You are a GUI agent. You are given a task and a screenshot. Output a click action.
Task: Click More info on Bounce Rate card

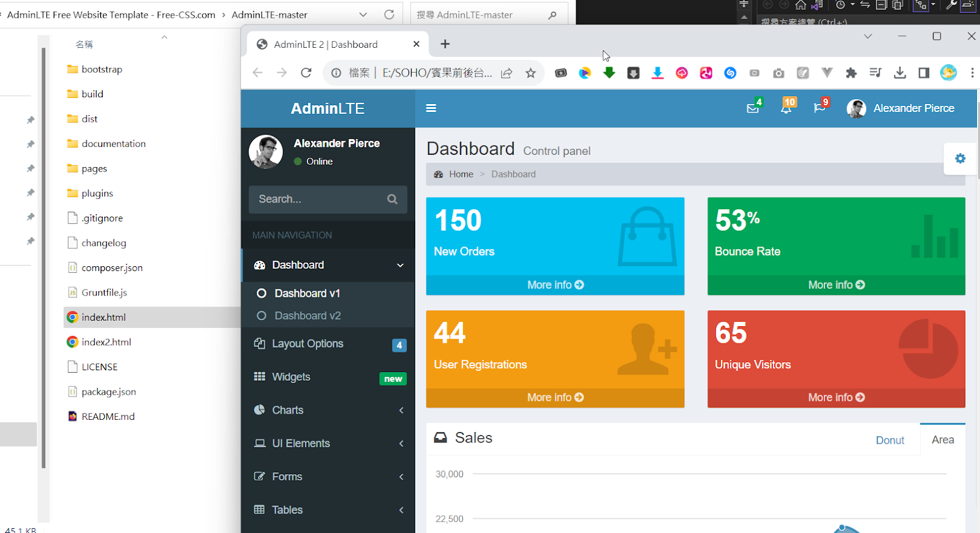click(836, 285)
